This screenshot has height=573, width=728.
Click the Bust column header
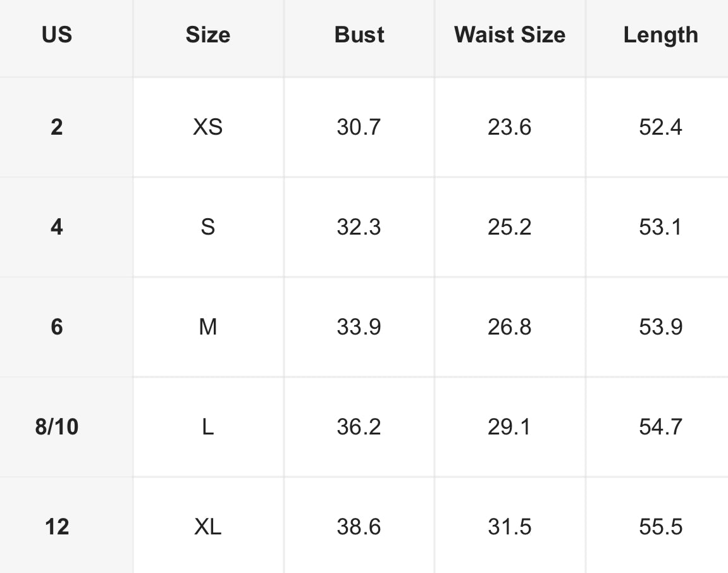tap(359, 35)
